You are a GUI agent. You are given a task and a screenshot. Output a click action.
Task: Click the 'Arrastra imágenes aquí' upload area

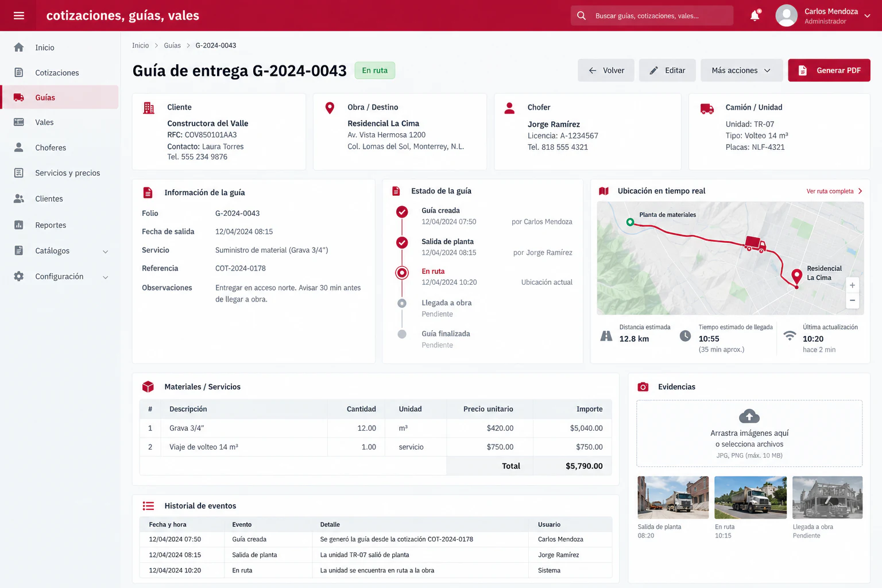pos(749,434)
